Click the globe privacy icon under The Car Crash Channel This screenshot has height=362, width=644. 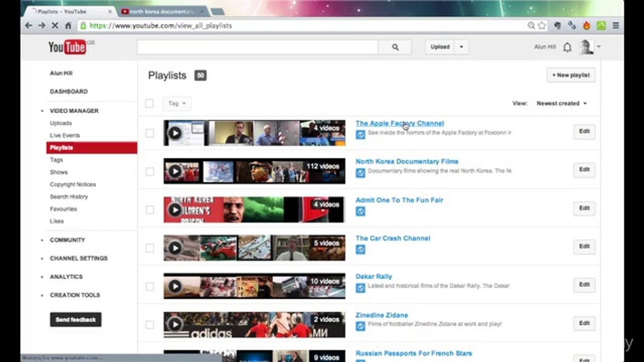(x=360, y=249)
